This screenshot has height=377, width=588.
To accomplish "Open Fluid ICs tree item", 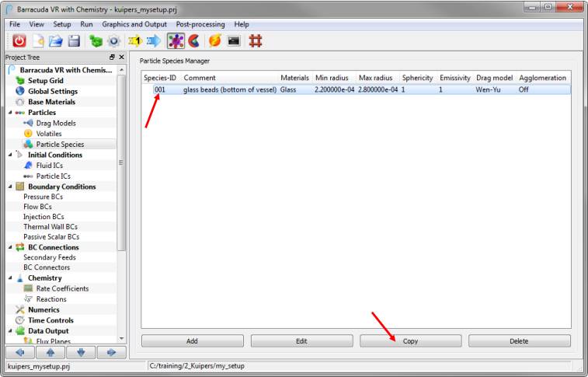I will coord(49,165).
